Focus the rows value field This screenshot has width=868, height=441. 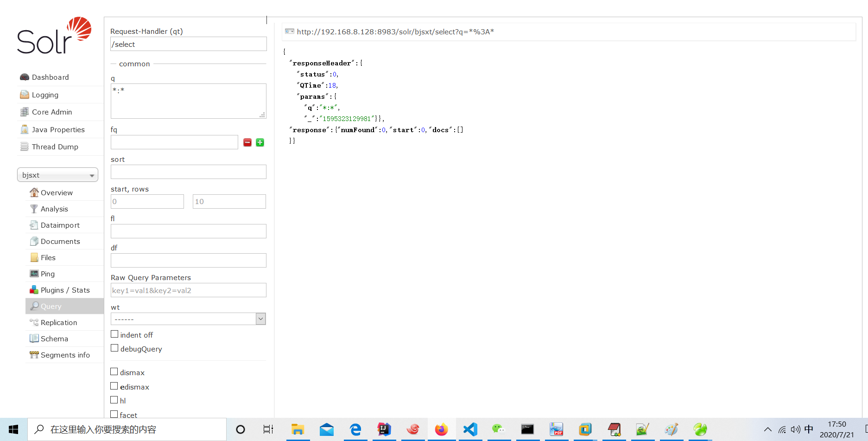tap(229, 201)
